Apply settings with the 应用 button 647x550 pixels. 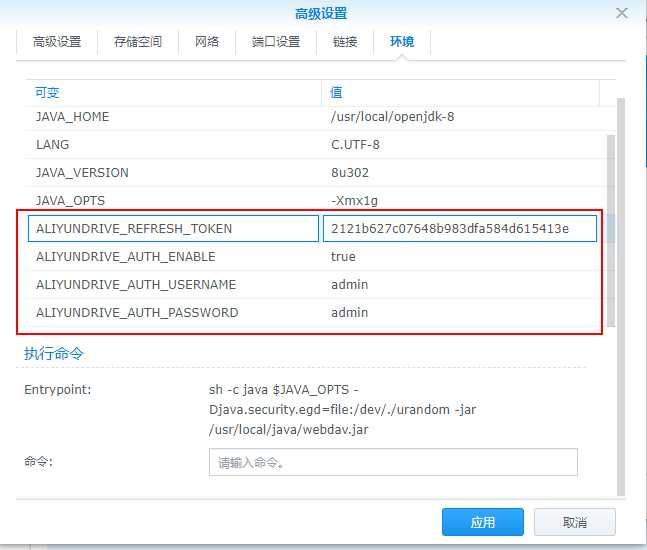pos(483,522)
